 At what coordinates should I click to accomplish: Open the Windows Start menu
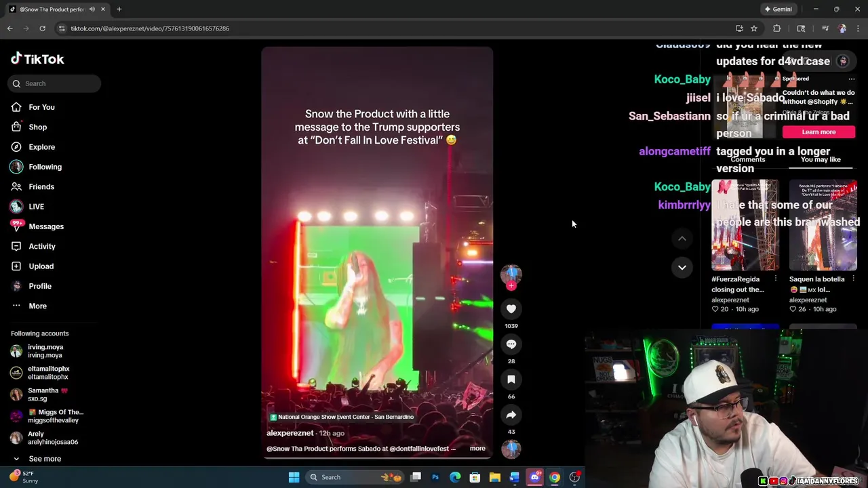click(x=294, y=477)
